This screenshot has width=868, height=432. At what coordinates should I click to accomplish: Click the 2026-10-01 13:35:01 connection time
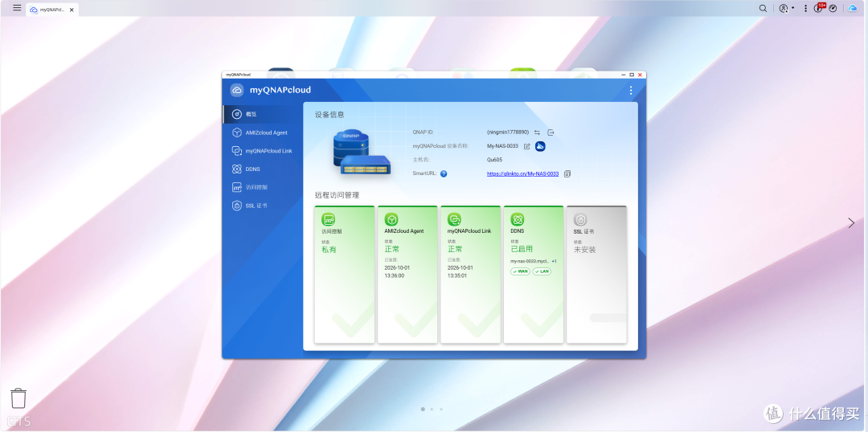click(461, 271)
